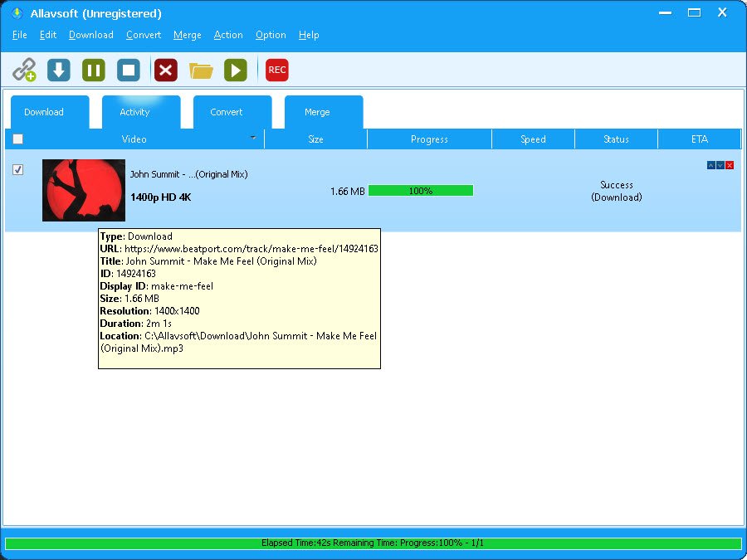Click the Allavsoft app logo in title bar

point(17,13)
